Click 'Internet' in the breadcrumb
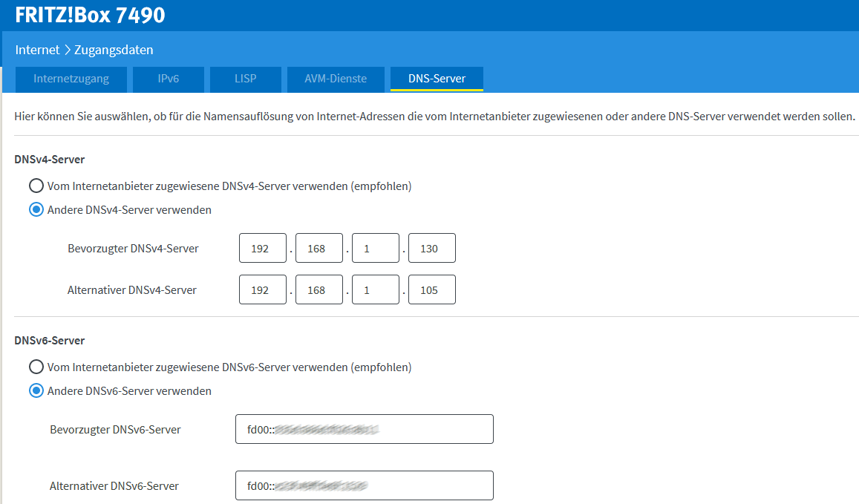The image size is (859, 504). click(37, 50)
